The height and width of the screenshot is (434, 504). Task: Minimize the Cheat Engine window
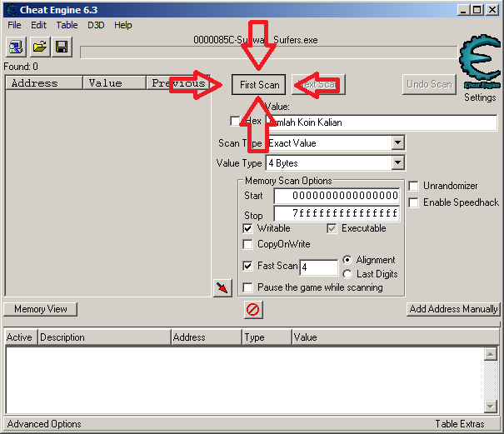pyautogui.click(x=463, y=10)
